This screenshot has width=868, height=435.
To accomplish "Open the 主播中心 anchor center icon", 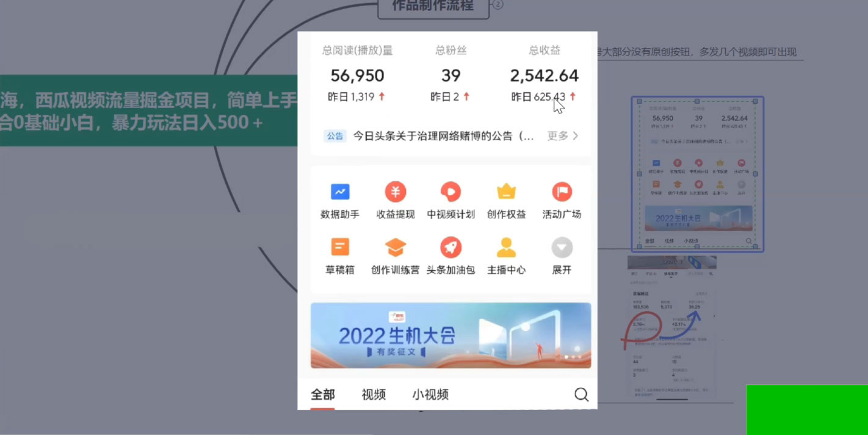I will coord(506,248).
